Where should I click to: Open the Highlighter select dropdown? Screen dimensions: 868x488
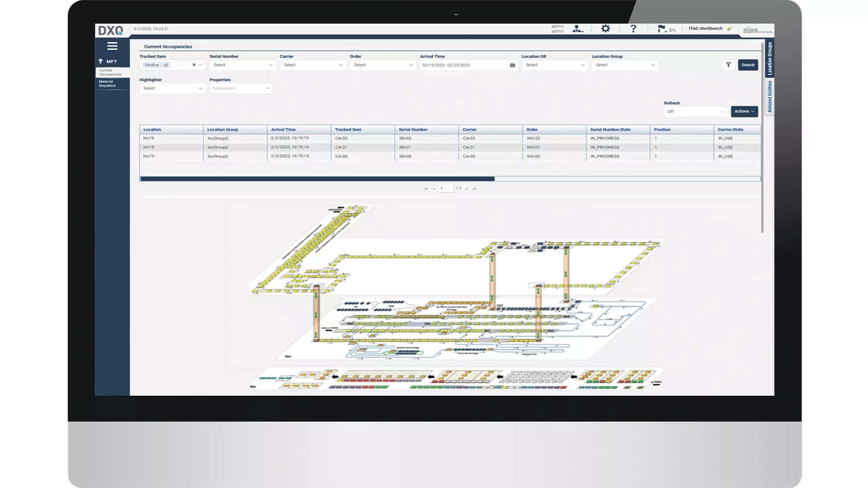click(172, 88)
